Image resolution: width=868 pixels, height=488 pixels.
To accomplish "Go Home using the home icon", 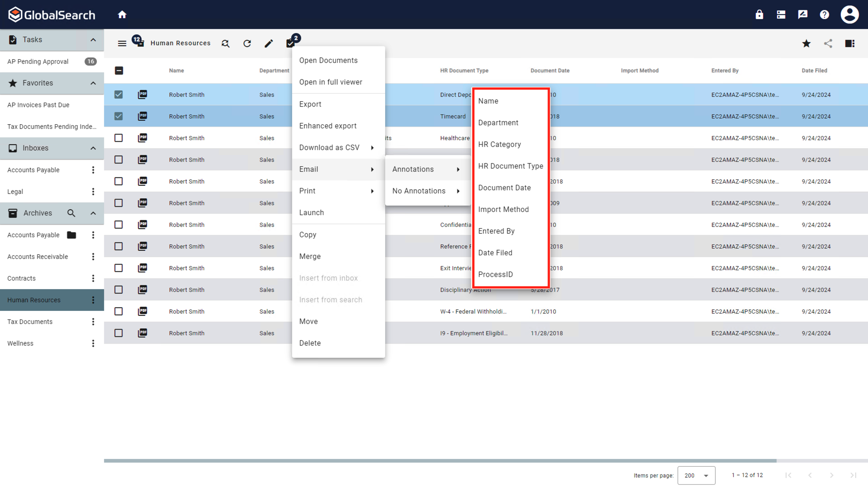I will tap(122, 14).
